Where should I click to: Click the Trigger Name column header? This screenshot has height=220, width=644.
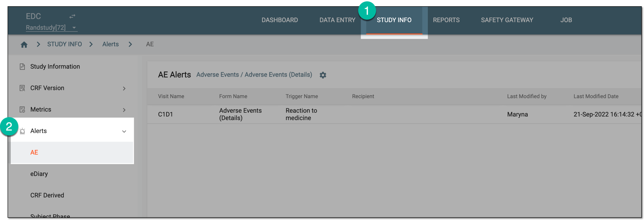pyautogui.click(x=302, y=96)
